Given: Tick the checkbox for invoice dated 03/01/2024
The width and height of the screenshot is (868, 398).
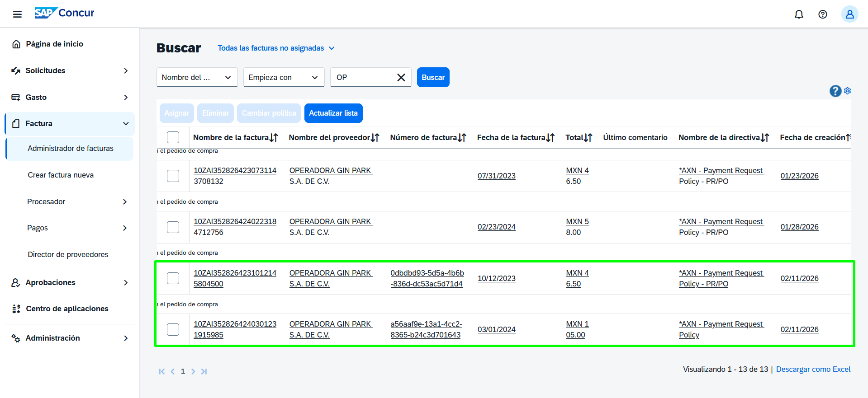Looking at the screenshot, I should click(x=173, y=329).
